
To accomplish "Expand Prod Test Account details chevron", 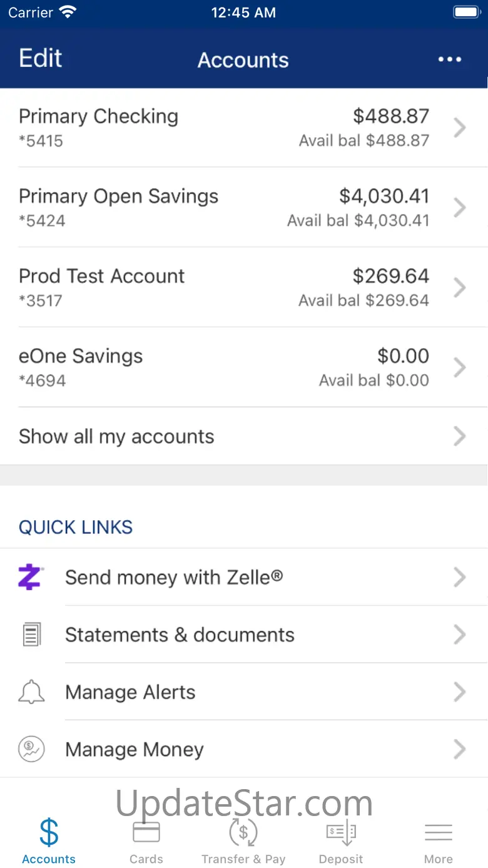I will (x=460, y=288).
